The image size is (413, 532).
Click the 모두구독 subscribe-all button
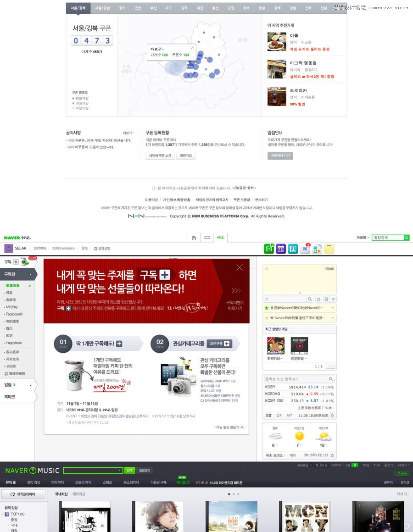pyautogui.click(x=219, y=344)
